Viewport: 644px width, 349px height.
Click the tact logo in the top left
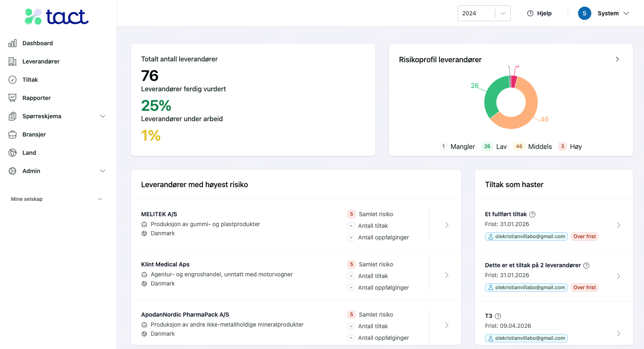tap(56, 16)
